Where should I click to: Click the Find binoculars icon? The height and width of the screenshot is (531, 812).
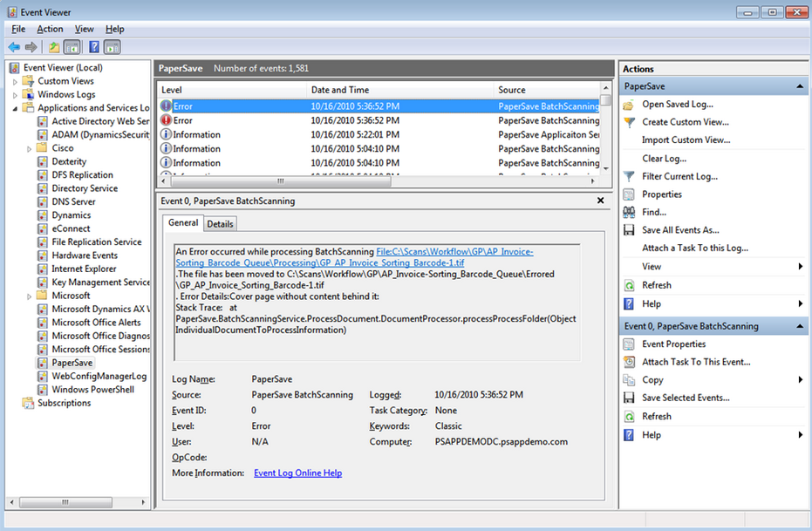tap(629, 212)
